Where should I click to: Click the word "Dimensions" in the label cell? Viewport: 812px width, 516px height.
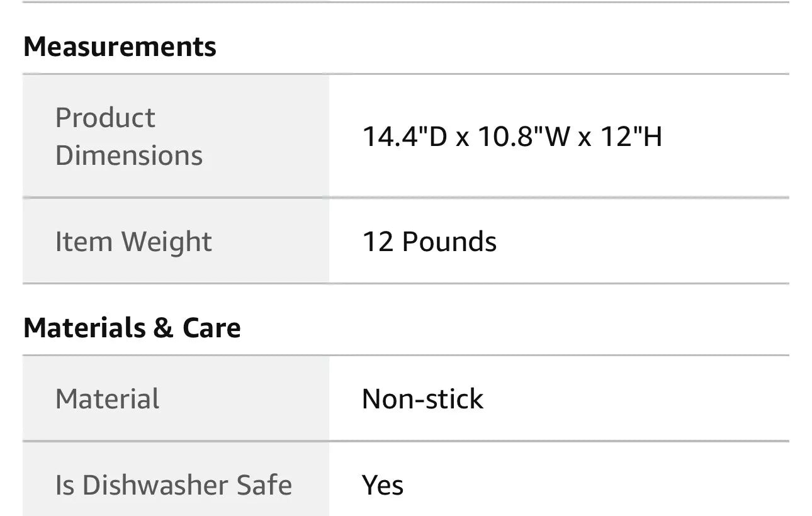[x=129, y=155]
